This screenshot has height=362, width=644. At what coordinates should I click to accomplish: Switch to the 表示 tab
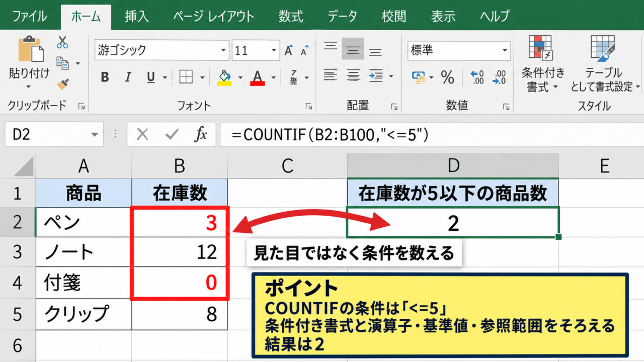(x=443, y=16)
